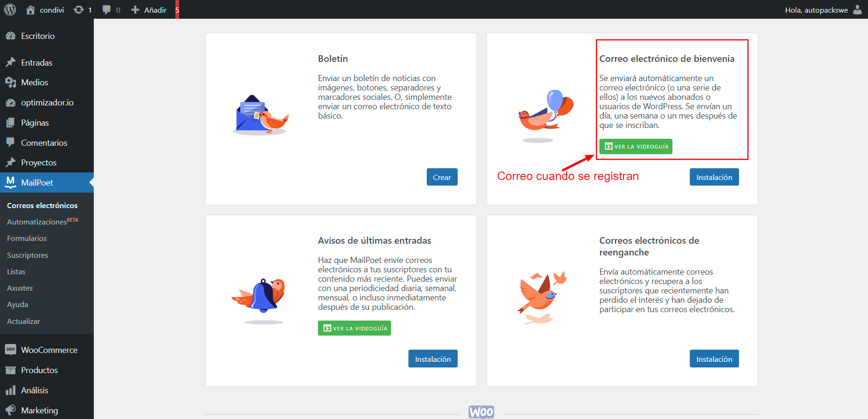The height and width of the screenshot is (419, 868).
Task: Click Avisos de últimas entradas heading
Action: click(374, 240)
